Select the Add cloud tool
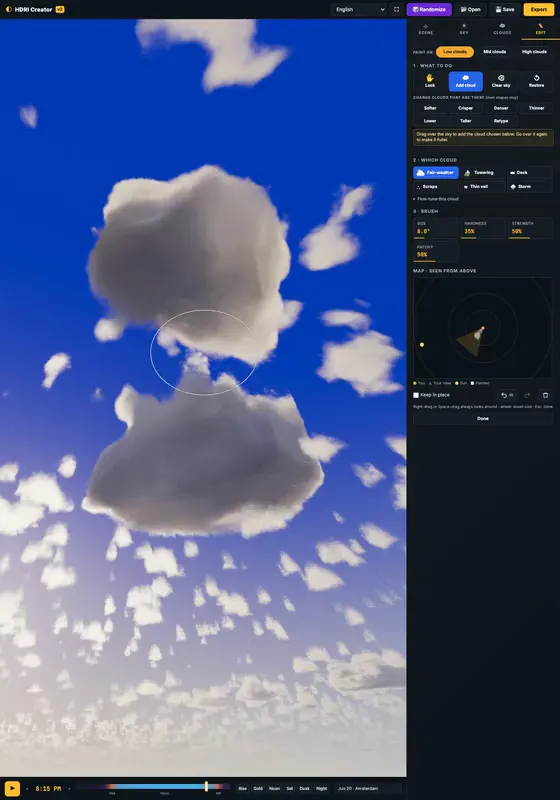 pos(465,81)
